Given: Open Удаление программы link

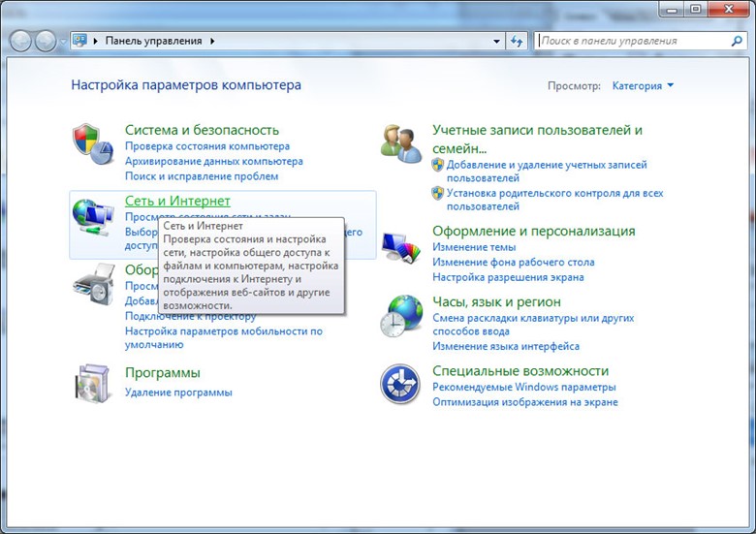Looking at the screenshot, I should (178, 393).
